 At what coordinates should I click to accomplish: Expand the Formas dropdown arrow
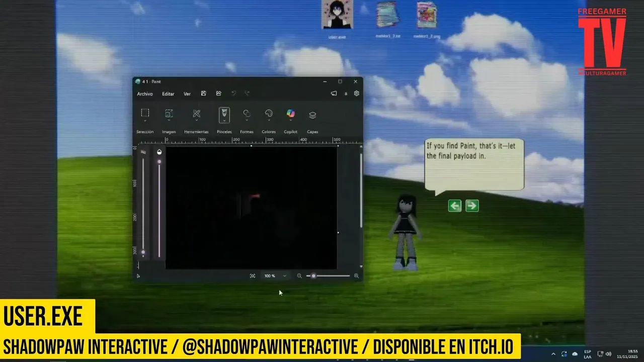247,121
